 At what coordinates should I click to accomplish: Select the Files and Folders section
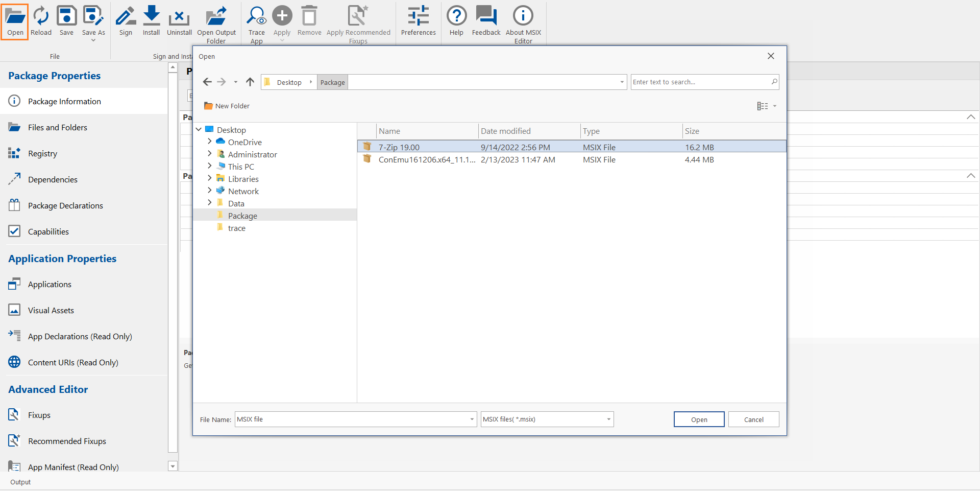(58, 127)
